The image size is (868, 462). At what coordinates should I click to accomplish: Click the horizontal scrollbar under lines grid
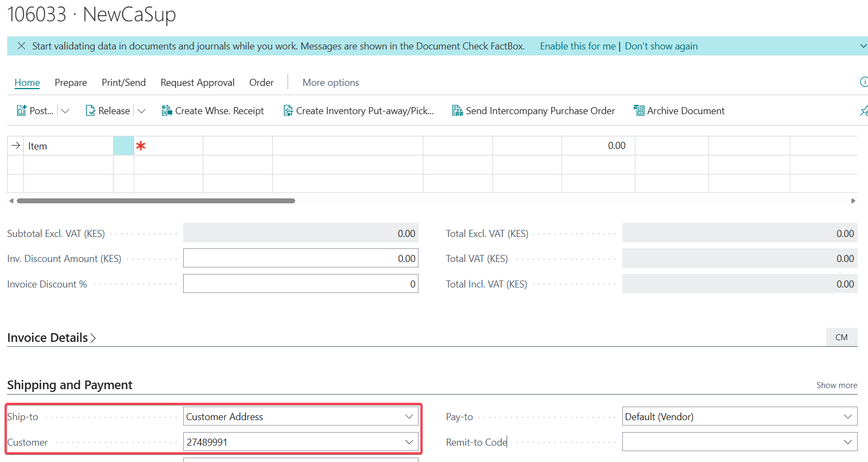(156, 201)
